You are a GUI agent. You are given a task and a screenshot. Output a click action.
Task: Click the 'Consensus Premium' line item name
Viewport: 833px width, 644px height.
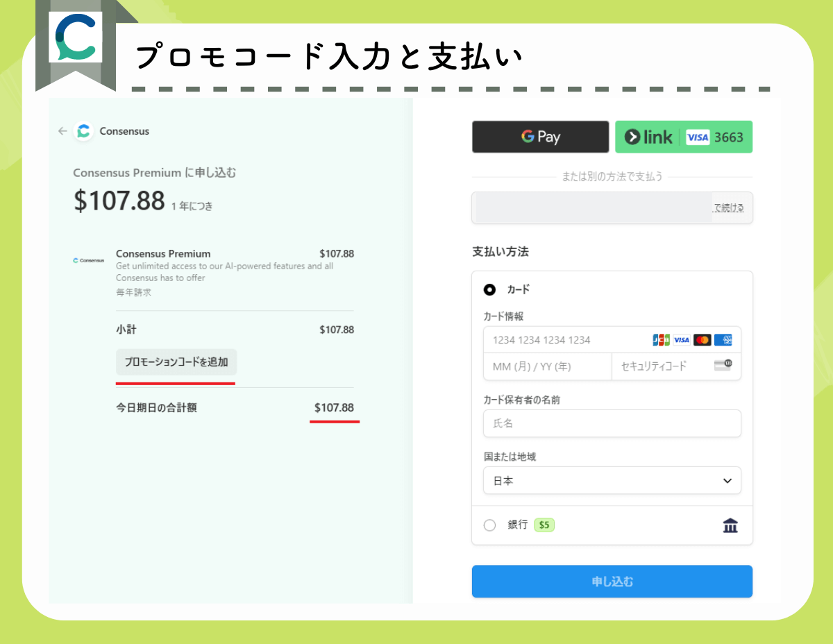(x=163, y=253)
